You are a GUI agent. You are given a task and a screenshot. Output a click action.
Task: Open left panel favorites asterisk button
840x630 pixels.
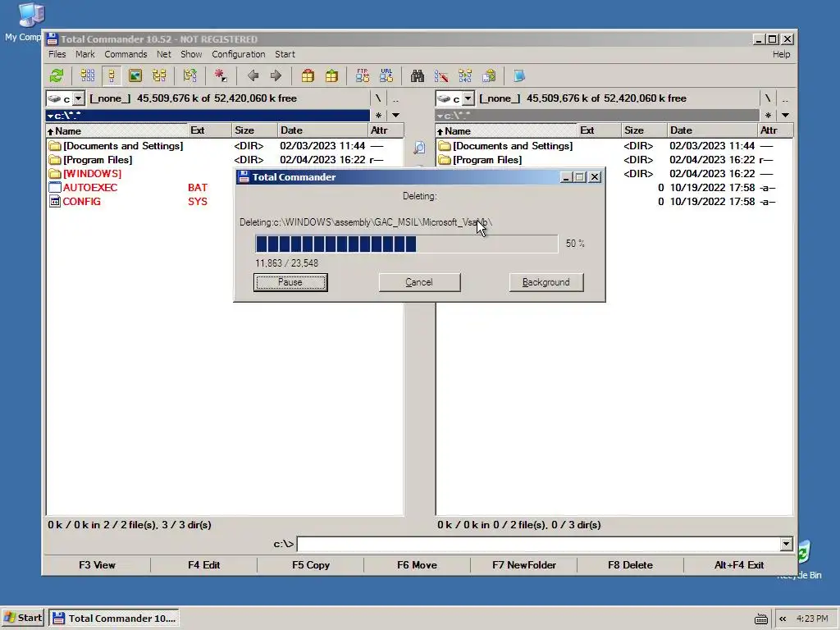379,115
